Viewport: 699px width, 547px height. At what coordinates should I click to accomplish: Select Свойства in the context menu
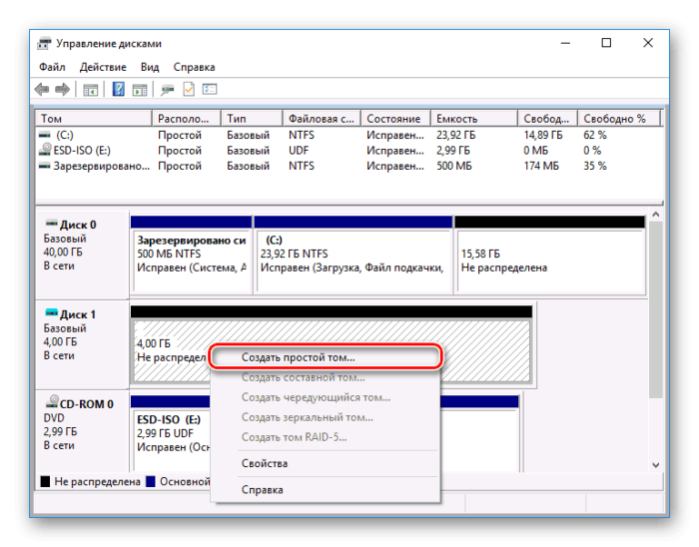point(325,463)
